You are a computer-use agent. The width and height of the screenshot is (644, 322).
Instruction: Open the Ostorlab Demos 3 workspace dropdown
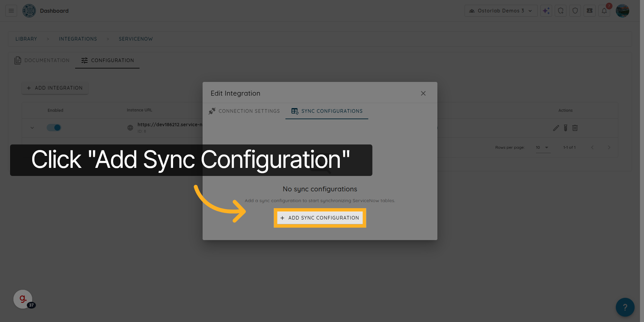coord(501,10)
